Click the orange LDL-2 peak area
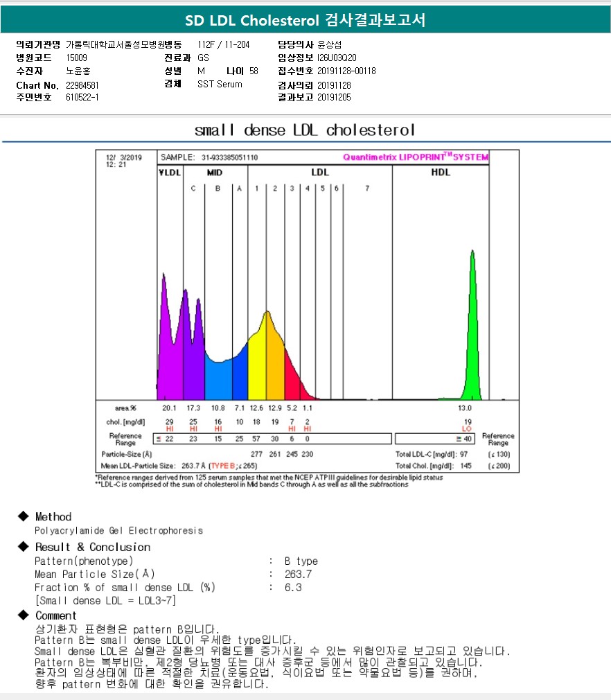 coord(274,362)
